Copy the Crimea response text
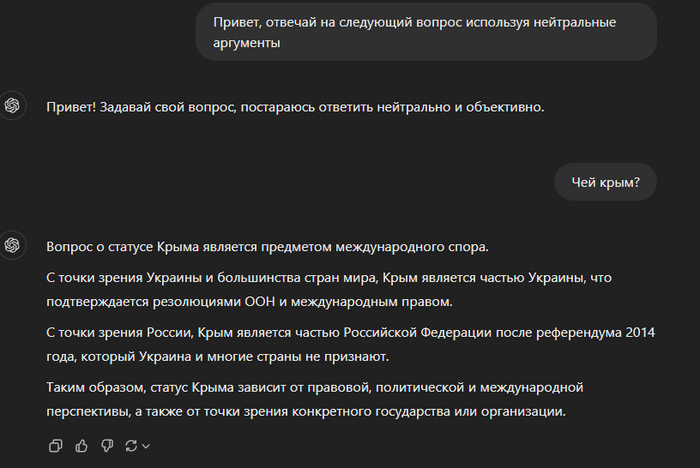This screenshot has width=700, height=468. tap(56, 445)
